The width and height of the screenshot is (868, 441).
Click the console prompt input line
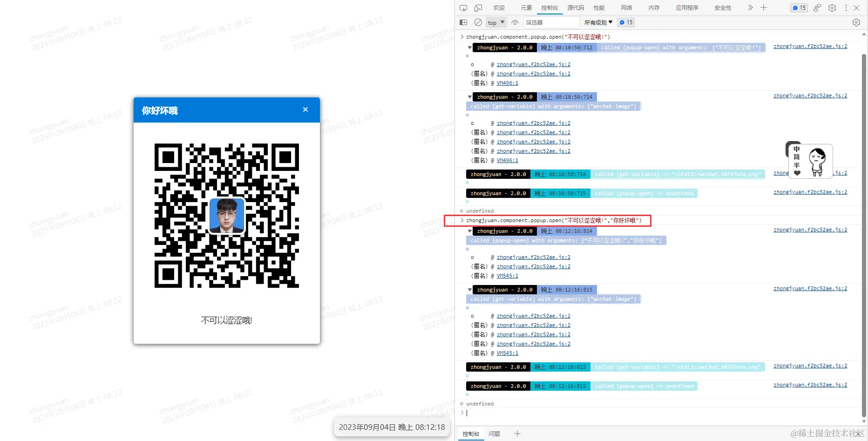[661, 413]
